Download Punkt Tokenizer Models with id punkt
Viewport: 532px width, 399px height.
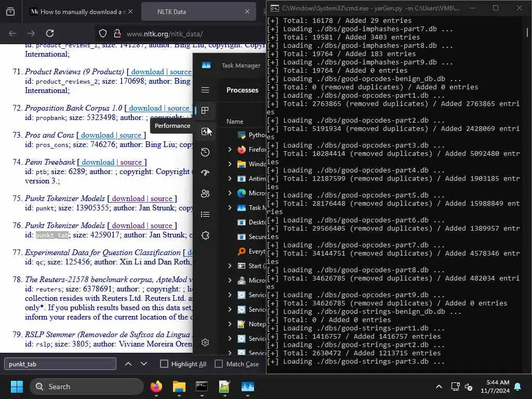click(128, 198)
